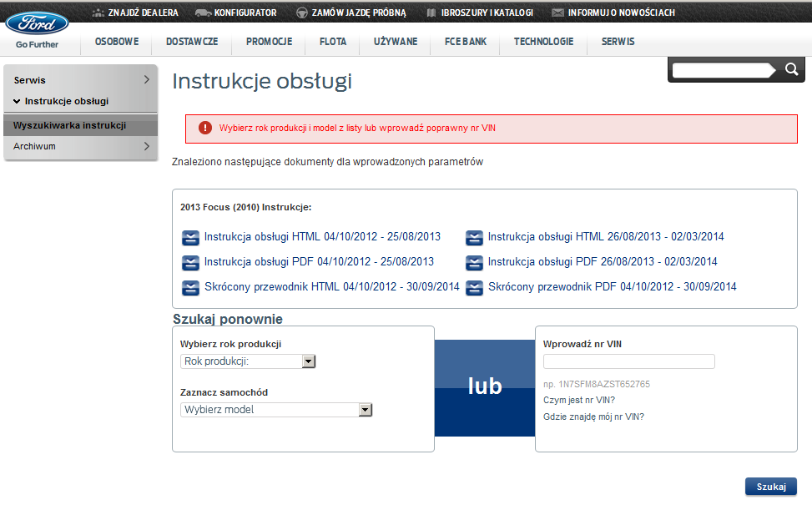Click icon beside Instrukcja obsługi HTML 26/08/2013
812x510 pixels.
pyautogui.click(x=474, y=238)
